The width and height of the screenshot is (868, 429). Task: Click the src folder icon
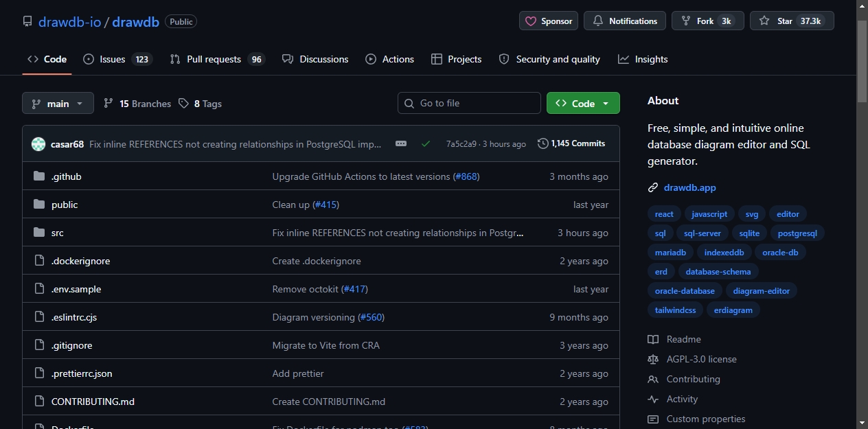[39, 233]
